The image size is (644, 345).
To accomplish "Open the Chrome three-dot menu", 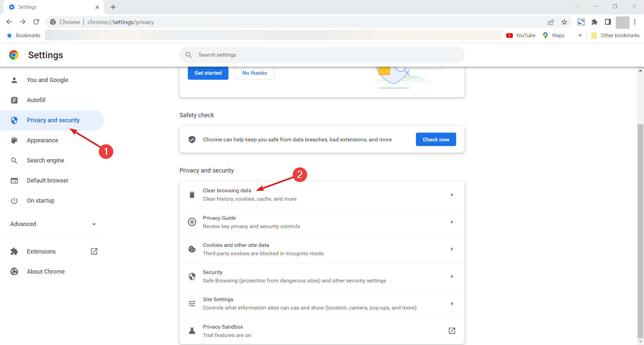I will 635,22.
